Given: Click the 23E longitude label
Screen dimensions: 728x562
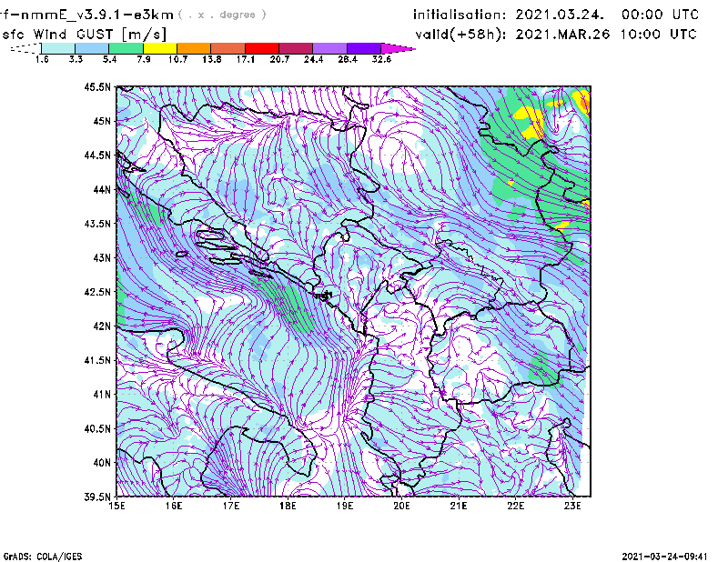Looking at the screenshot, I should point(572,506).
